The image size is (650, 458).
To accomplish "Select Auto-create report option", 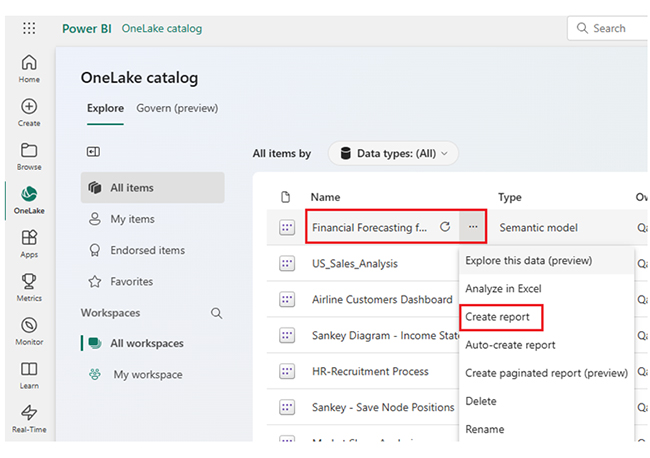I will click(x=546, y=345).
